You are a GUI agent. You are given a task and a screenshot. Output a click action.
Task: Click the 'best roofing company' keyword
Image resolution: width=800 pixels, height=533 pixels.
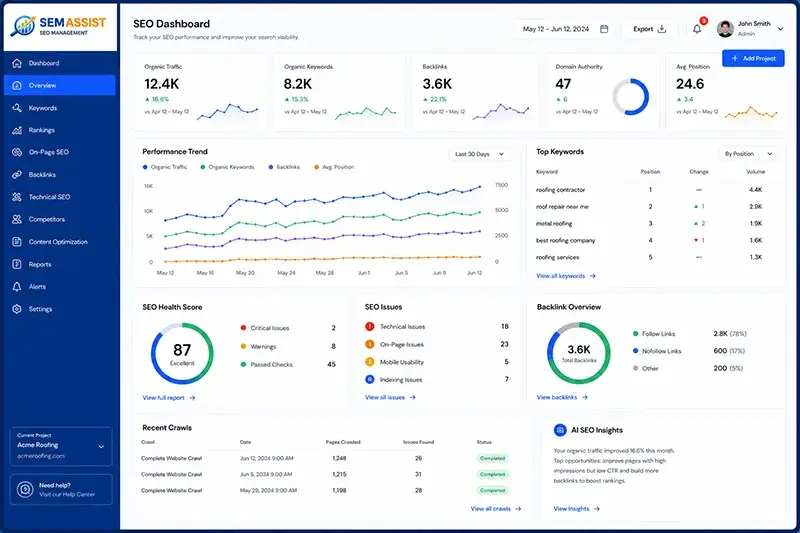pyautogui.click(x=565, y=240)
